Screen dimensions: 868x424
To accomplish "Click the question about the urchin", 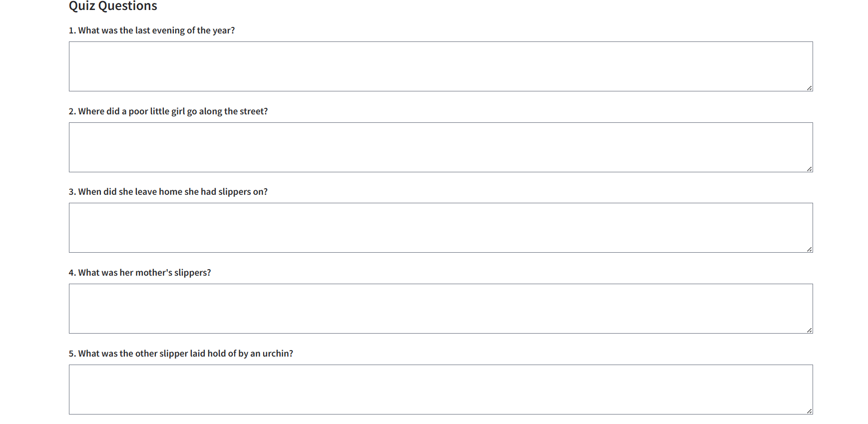I will 181,354.
